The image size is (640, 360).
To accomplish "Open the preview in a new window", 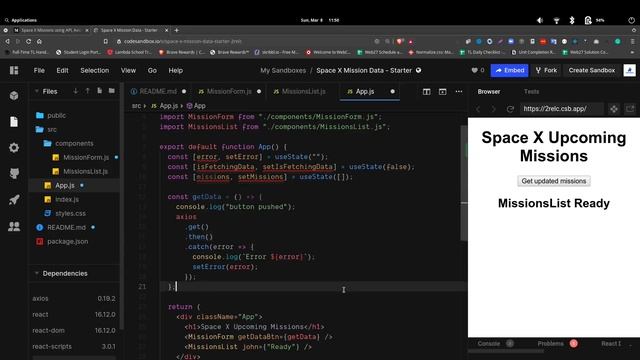I will 630,109.
